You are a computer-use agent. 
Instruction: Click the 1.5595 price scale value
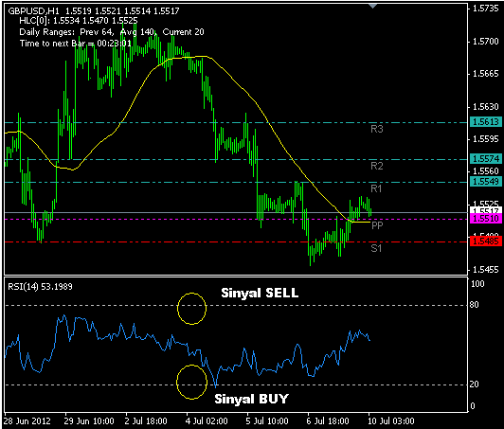[x=486, y=139]
